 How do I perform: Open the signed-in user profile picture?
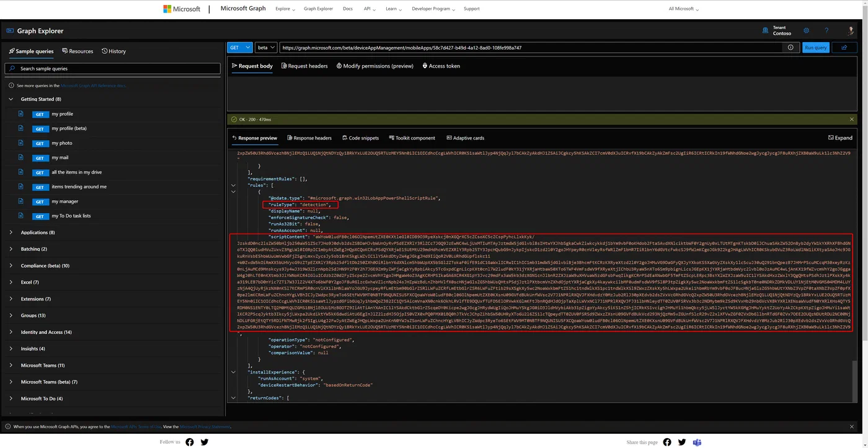tap(851, 30)
